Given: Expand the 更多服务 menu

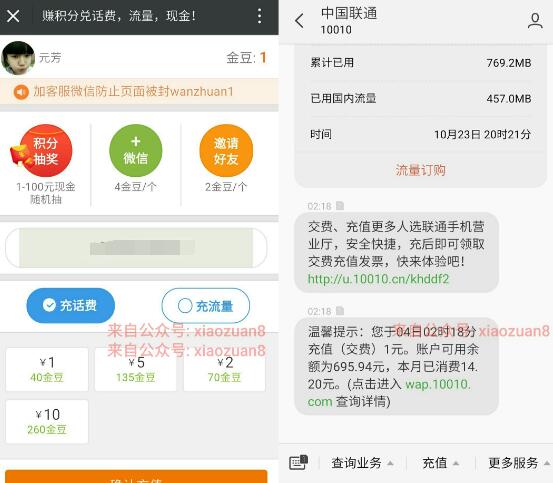Looking at the screenshot, I should (519, 463).
